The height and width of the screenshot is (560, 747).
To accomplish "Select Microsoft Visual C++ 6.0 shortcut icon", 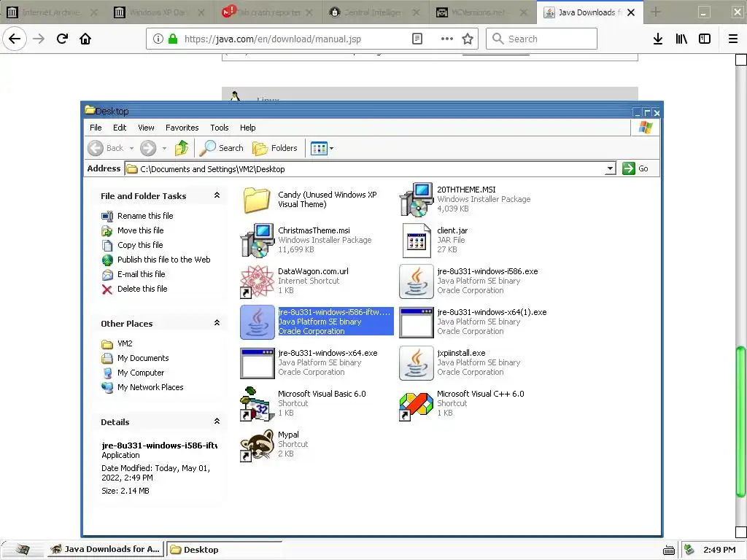I will [x=416, y=404].
